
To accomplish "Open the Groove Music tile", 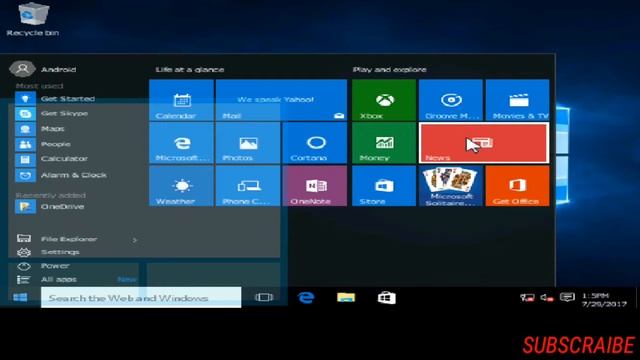I will click(451, 100).
